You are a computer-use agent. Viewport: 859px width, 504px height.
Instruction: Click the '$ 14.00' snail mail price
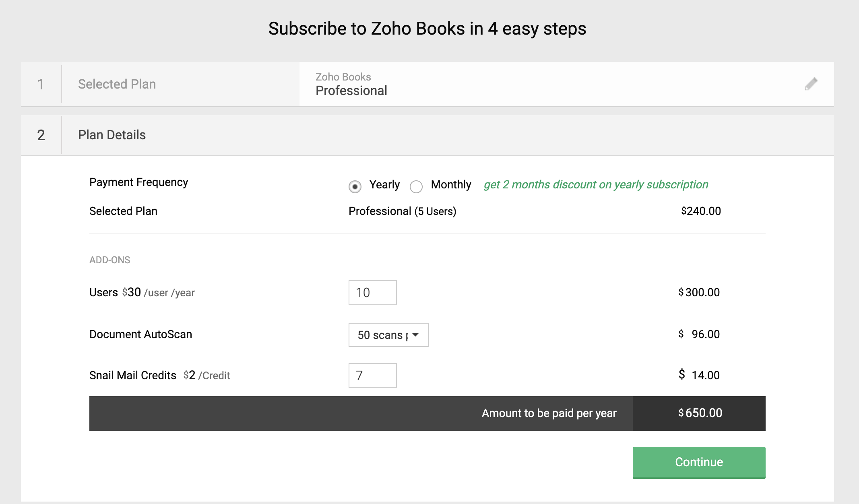click(x=699, y=375)
